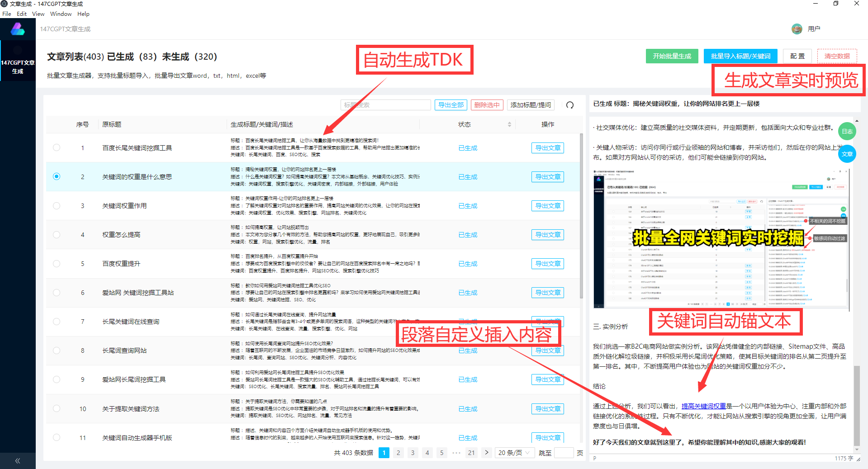Go to page 2 in pagination
The width and height of the screenshot is (868, 469).
pos(398,452)
